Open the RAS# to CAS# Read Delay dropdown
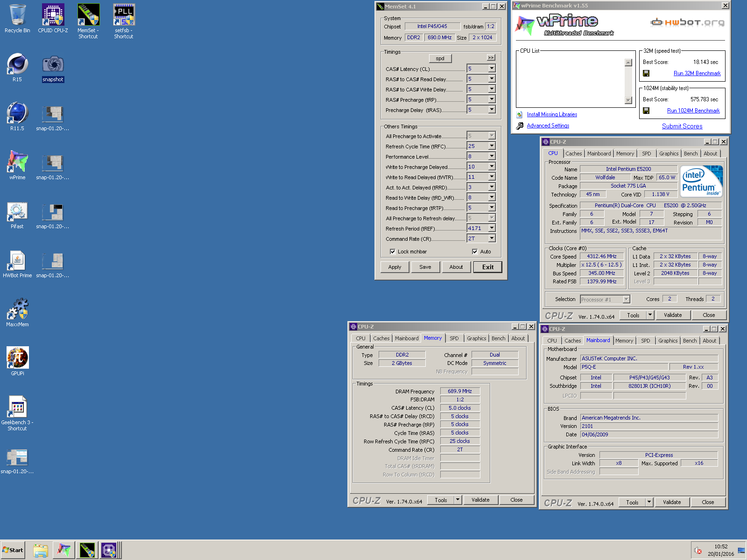The height and width of the screenshot is (560, 747). pos(492,79)
